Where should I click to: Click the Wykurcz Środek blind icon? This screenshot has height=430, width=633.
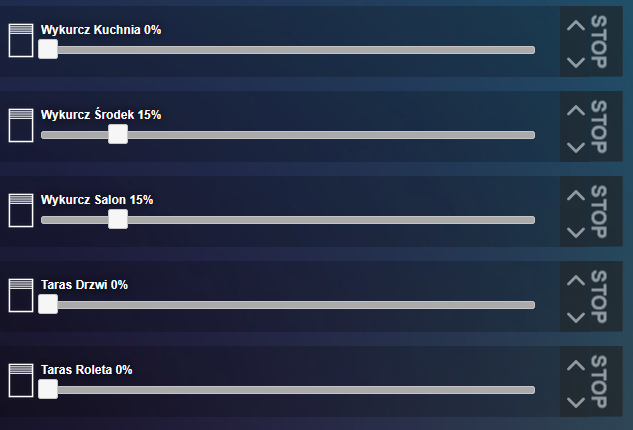[21, 126]
